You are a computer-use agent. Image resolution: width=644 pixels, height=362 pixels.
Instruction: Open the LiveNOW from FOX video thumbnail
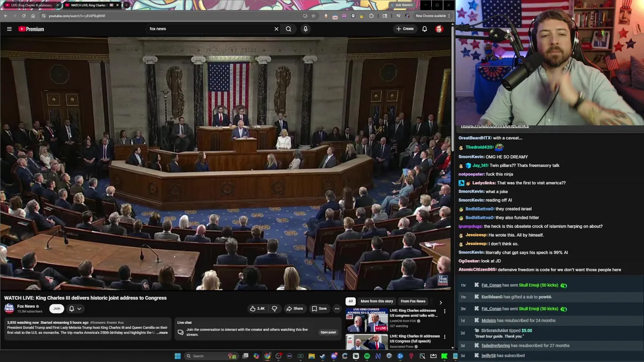tap(367, 320)
